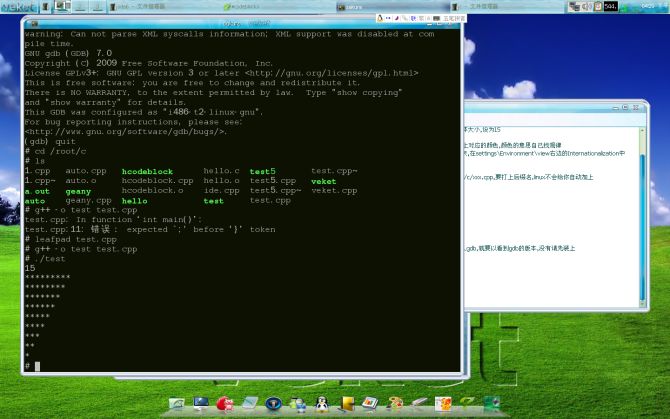Click the keyboard icon on input method bar

click(x=437, y=18)
